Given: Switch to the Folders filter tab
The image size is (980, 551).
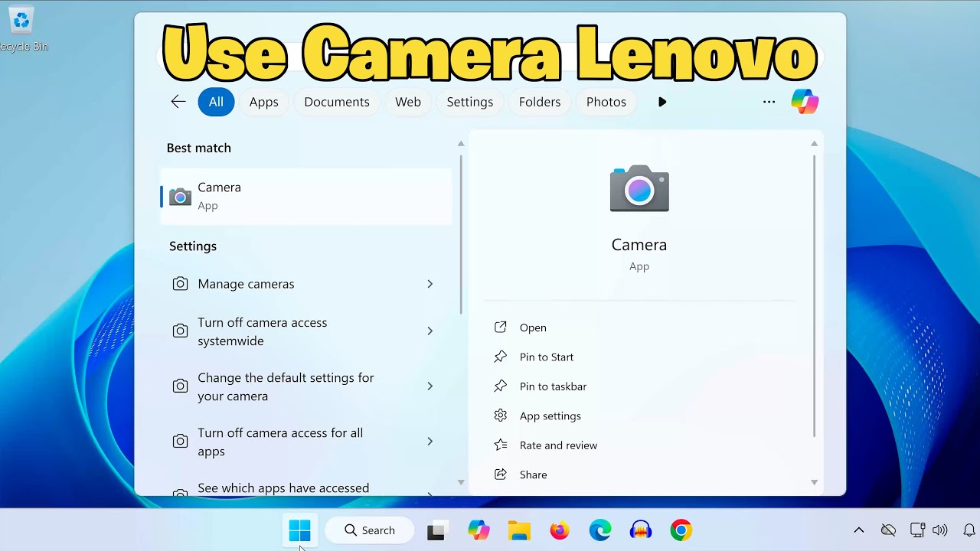Looking at the screenshot, I should point(540,102).
